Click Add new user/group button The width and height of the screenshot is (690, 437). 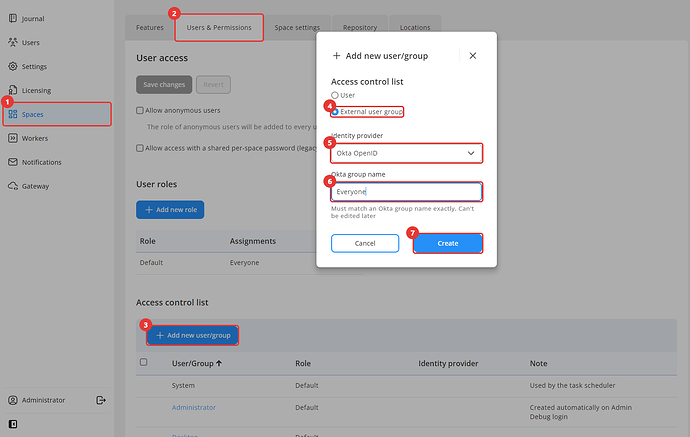[x=193, y=335]
